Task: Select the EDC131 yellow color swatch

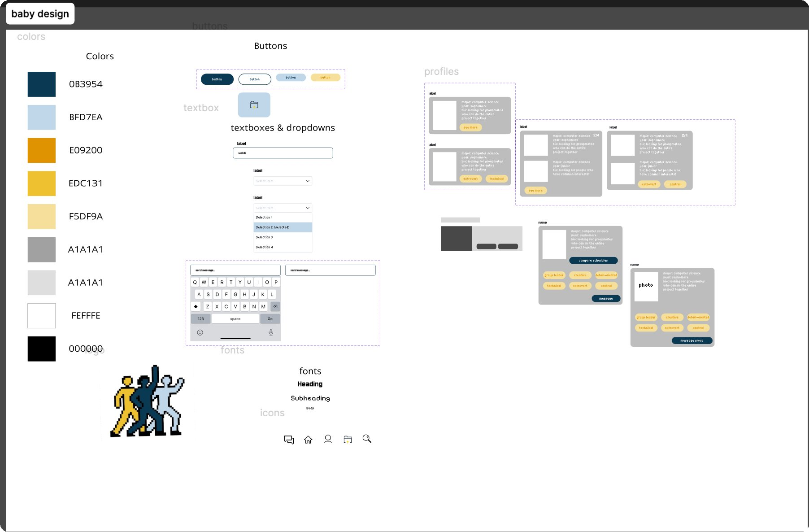Action: (x=42, y=183)
